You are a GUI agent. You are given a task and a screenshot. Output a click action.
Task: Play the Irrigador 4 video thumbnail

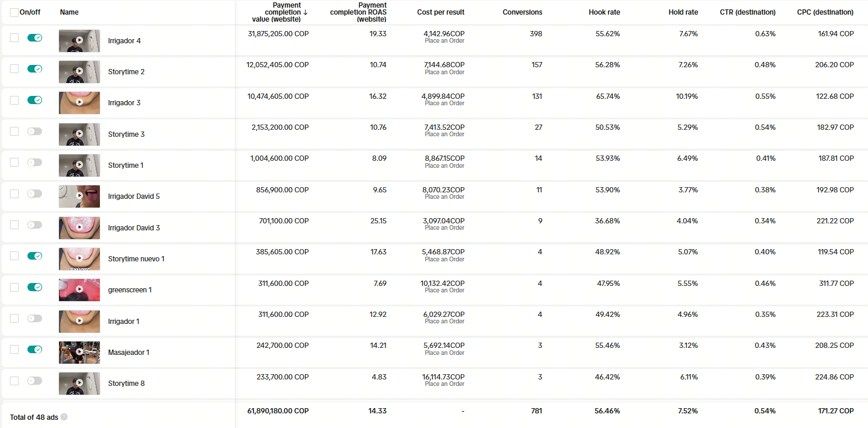coord(79,40)
